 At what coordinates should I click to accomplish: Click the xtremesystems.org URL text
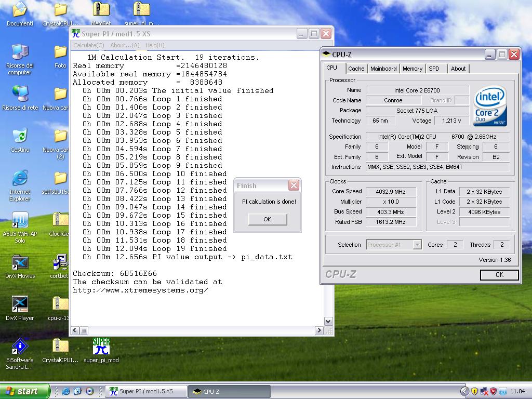pos(140,290)
